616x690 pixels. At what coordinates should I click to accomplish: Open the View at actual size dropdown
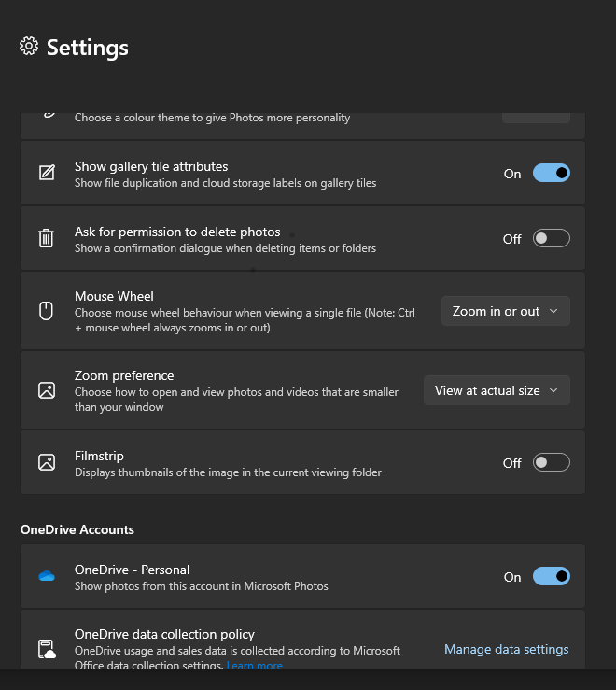click(497, 390)
